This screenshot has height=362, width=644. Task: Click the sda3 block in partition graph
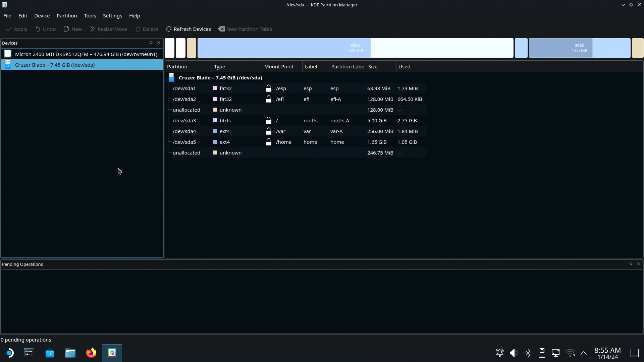click(355, 48)
